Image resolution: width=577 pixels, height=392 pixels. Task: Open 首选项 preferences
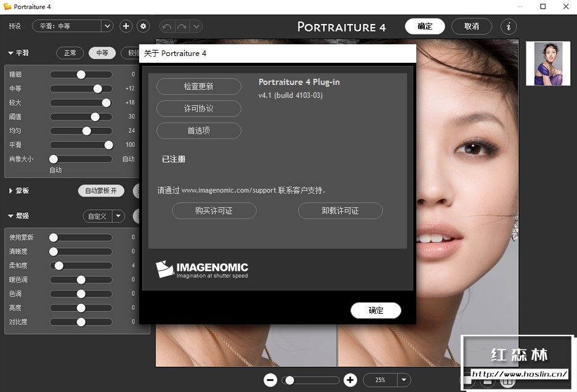coord(199,130)
